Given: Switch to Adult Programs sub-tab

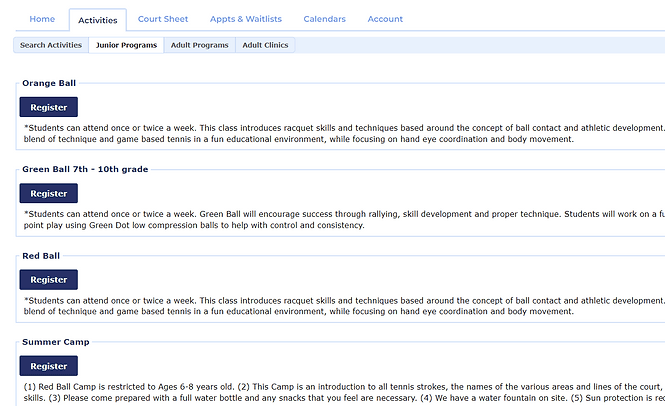Looking at the screenshot, I should (x=199, y=45).
